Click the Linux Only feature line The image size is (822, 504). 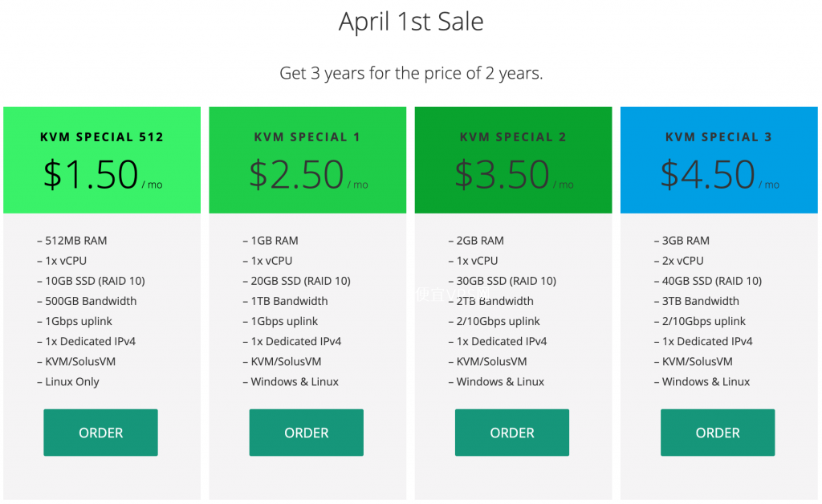pos(68,382)
